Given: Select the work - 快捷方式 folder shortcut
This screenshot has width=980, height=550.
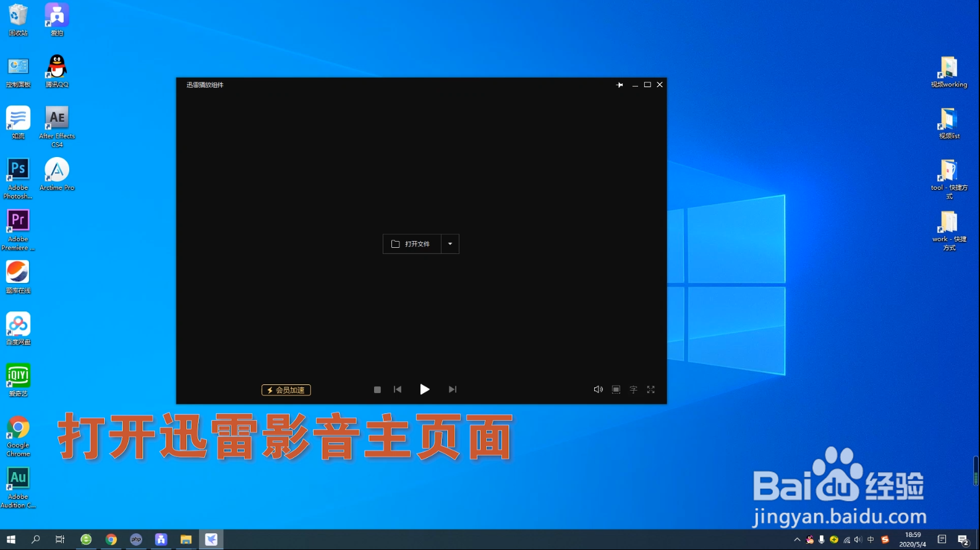Looking at the screenshot, I should 949,231.
